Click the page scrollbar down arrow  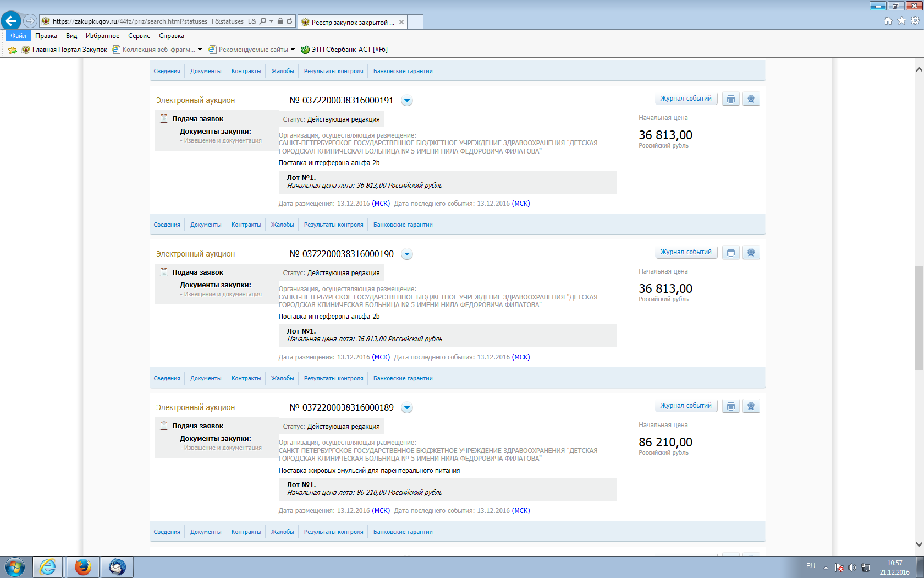[919, 544]
